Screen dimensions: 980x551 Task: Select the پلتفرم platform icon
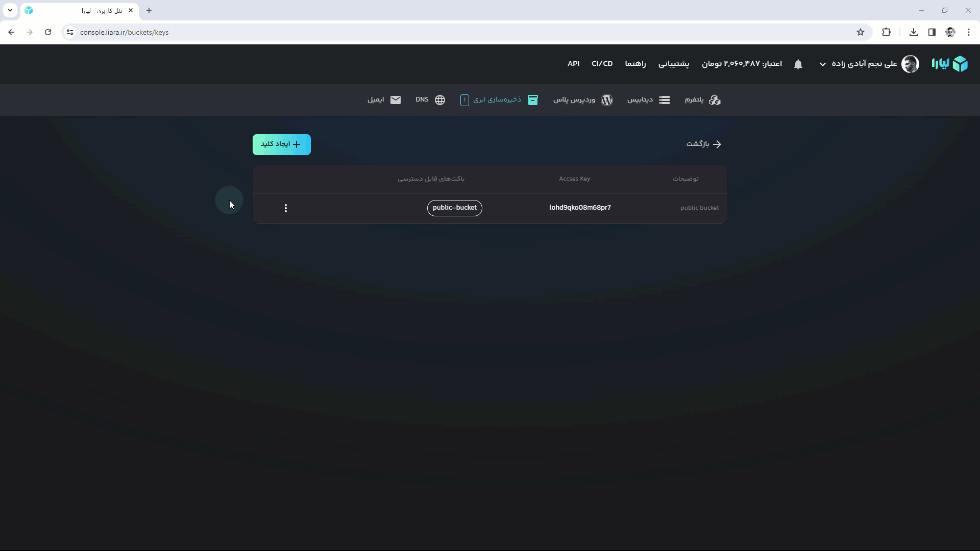pos(715,100)
